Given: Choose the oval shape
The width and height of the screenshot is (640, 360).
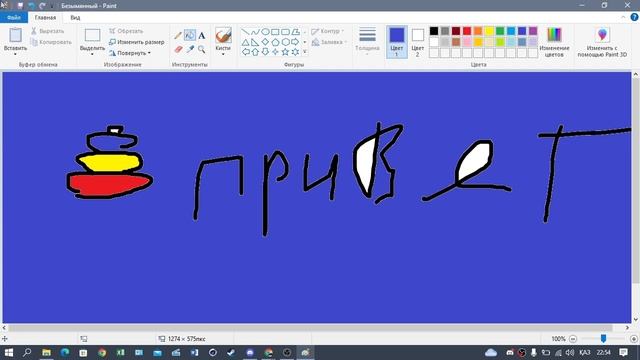Looking at the screenshot, I should (x=265, y=32).
